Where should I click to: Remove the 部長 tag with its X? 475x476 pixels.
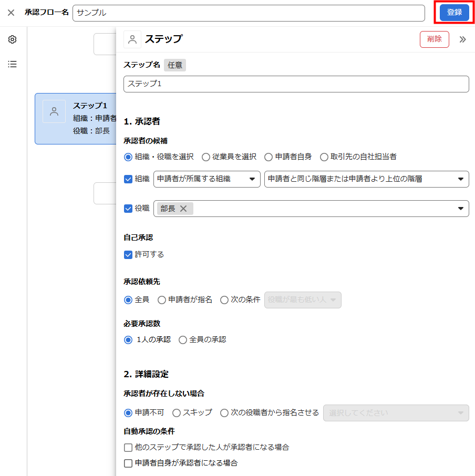point(183,209)
